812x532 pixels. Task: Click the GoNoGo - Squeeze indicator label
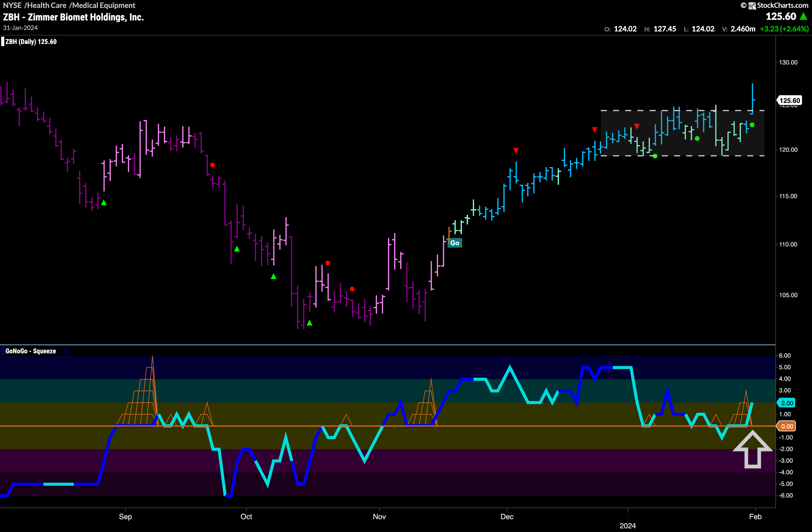[x=31, y=351]
